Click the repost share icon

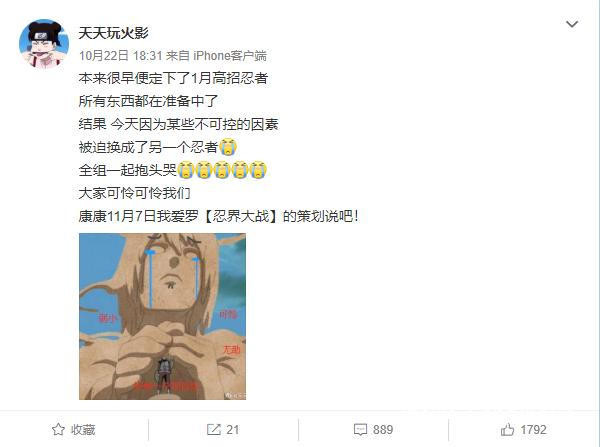(214, 429)
